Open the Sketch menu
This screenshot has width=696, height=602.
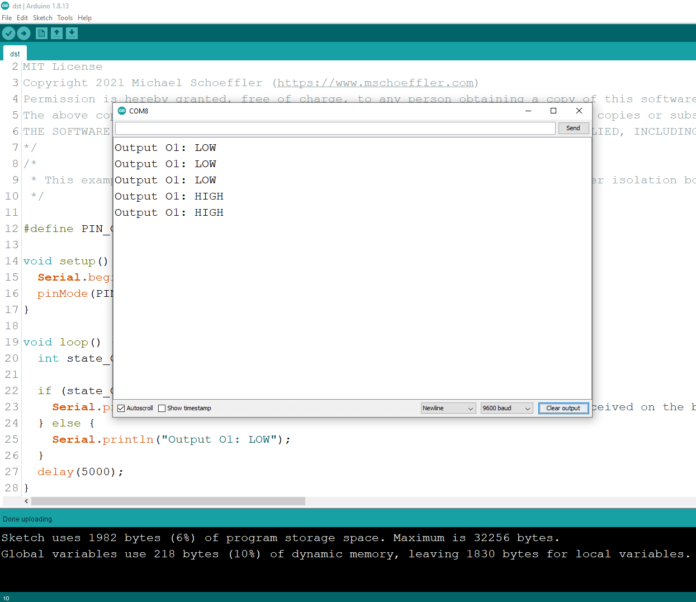[43, 18]
